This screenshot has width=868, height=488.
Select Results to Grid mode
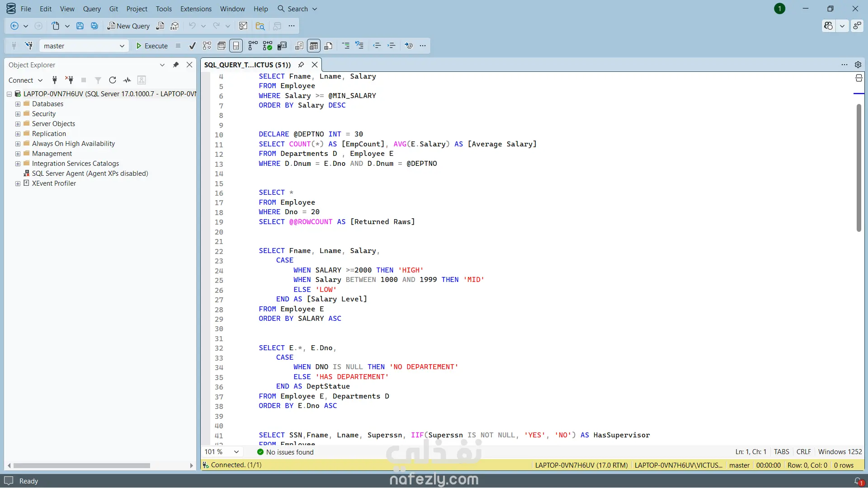point(314,46)
